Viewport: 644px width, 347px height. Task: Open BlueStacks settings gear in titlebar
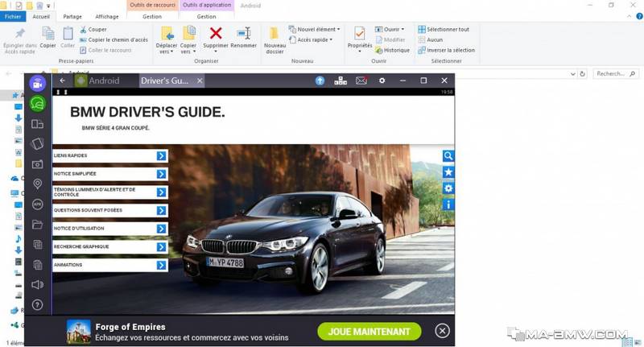pos(382,81)
